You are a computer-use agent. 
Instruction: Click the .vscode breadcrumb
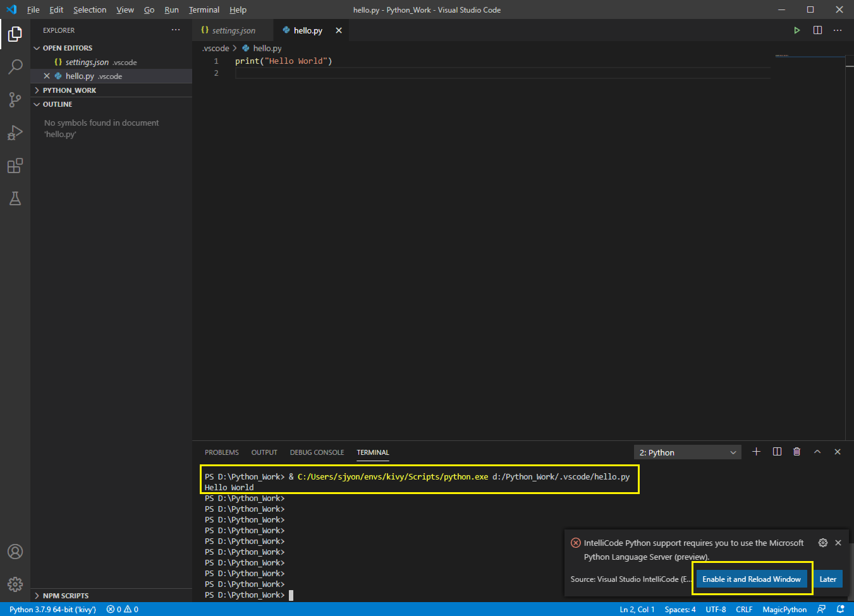216,48
